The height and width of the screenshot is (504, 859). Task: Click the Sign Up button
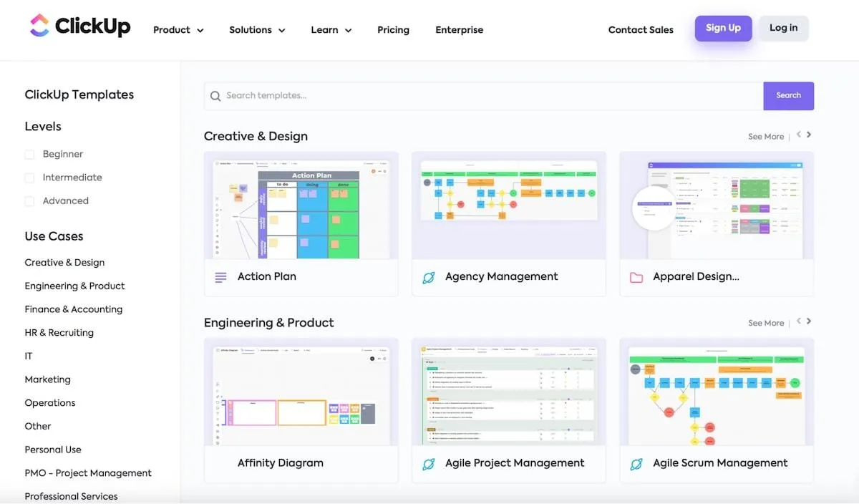click(x=723, y=28)
